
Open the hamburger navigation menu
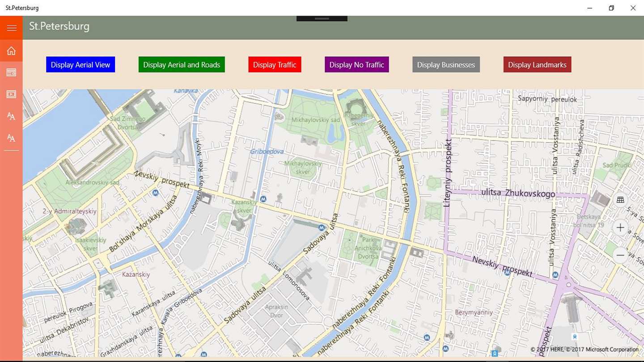click(11, 28)
